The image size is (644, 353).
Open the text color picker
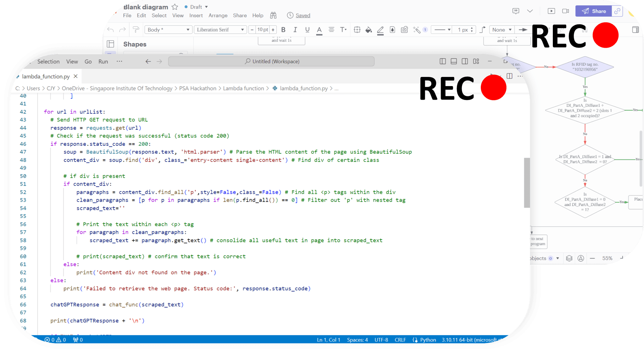(319, 30)
